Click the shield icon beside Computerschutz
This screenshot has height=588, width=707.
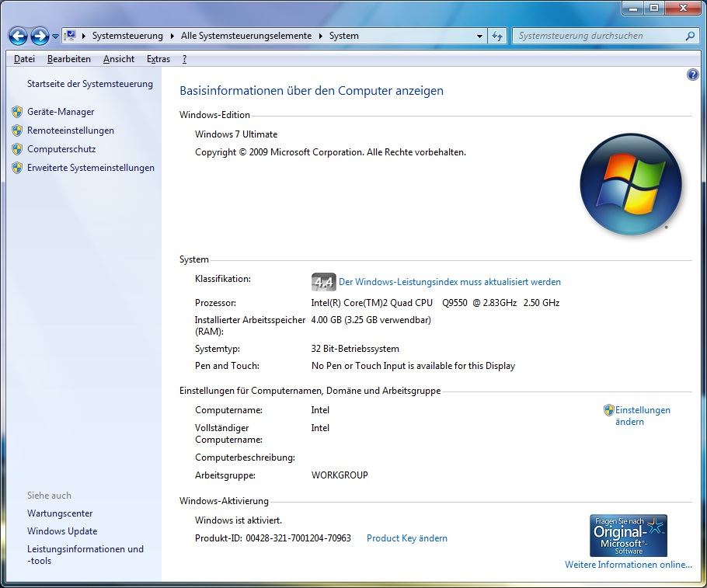[17, 149]
